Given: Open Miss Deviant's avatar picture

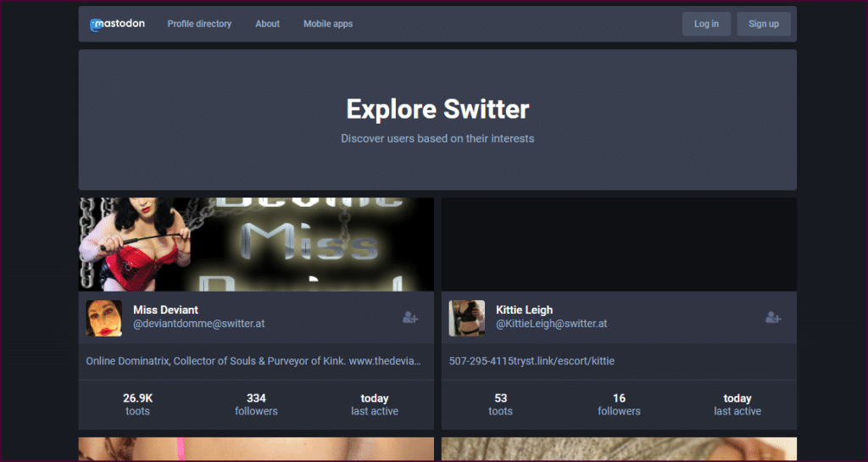Looking at the screenshot, I should point(104,318).
